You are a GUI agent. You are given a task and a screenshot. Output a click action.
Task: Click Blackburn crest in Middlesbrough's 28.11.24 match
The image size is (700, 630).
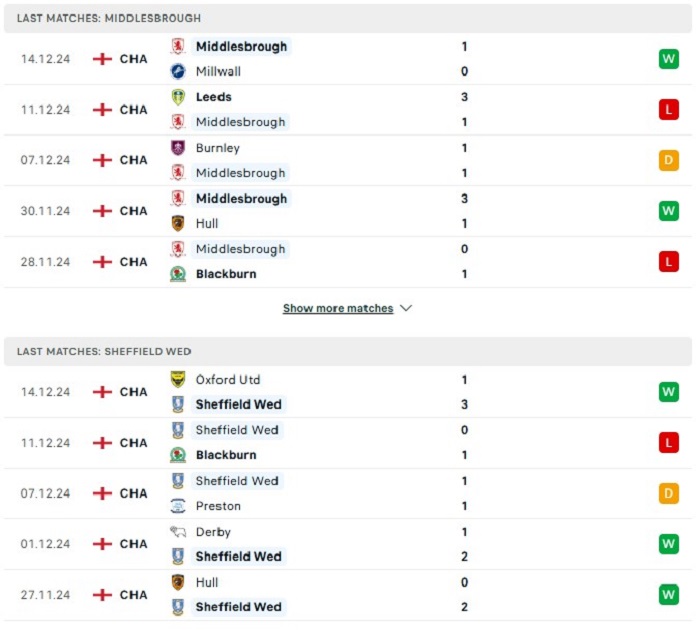[178, 274]
